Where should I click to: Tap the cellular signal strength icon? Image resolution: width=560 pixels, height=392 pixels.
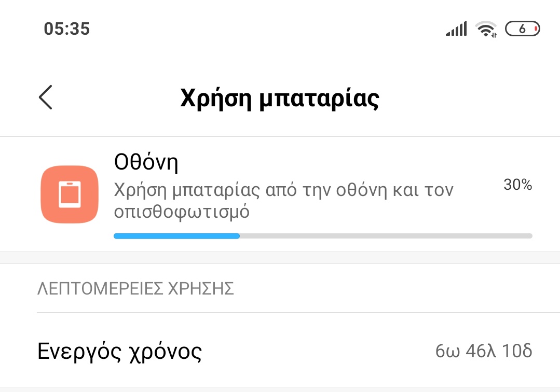click(456, 29)
